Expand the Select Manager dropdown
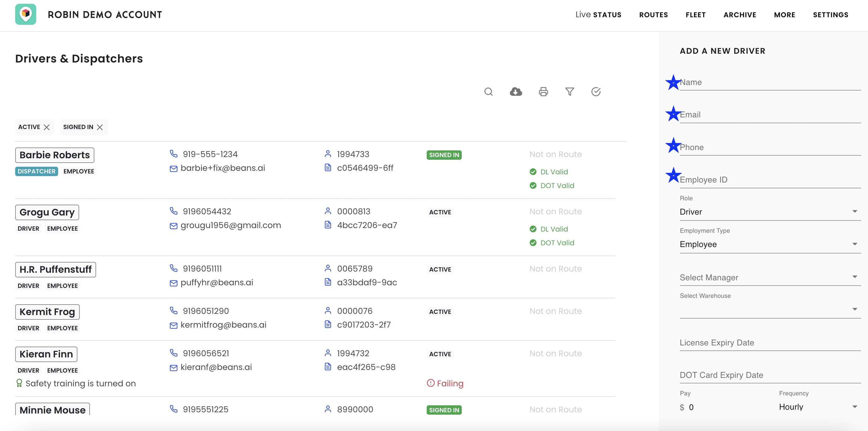Viewport: 868px width, 431px height. [x=770, y=277]
